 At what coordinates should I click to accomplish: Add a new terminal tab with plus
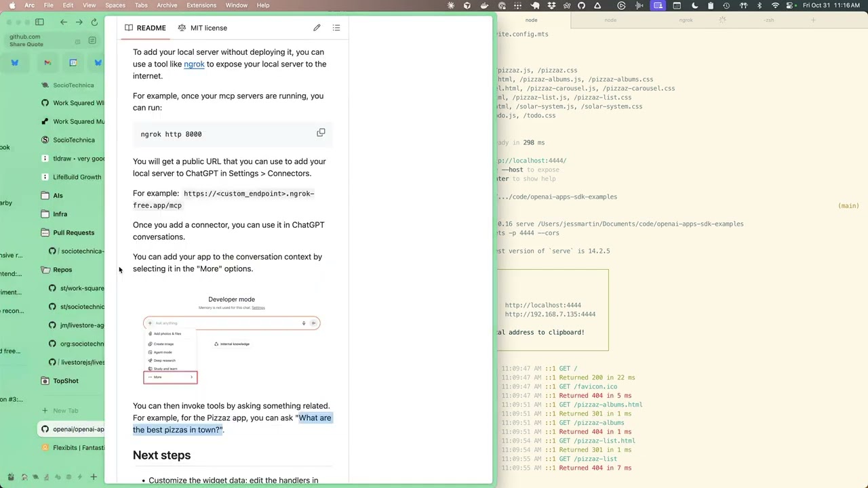[x=814, y=20]
